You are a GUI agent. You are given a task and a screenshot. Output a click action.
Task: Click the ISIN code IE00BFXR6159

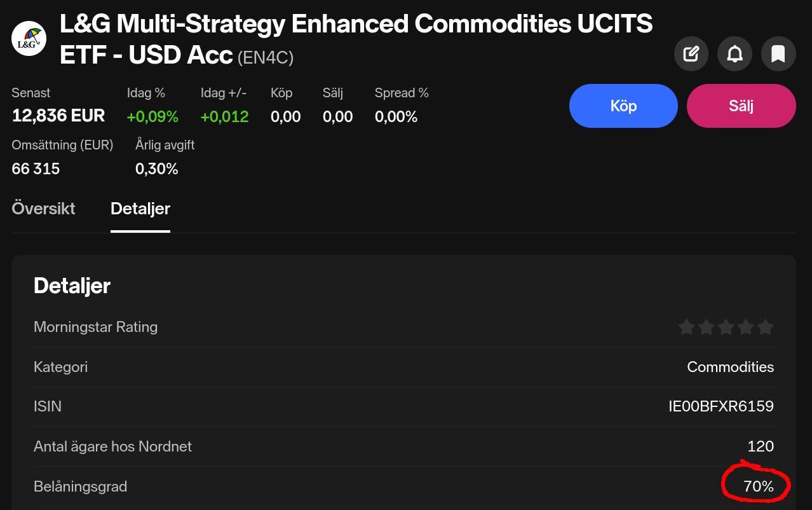tap(721, 406)
